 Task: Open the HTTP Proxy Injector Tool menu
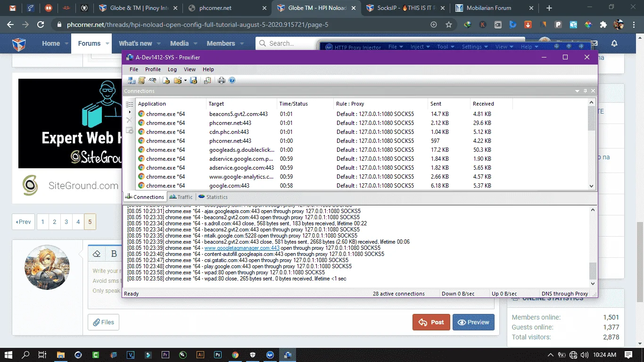tap(445, 47)
